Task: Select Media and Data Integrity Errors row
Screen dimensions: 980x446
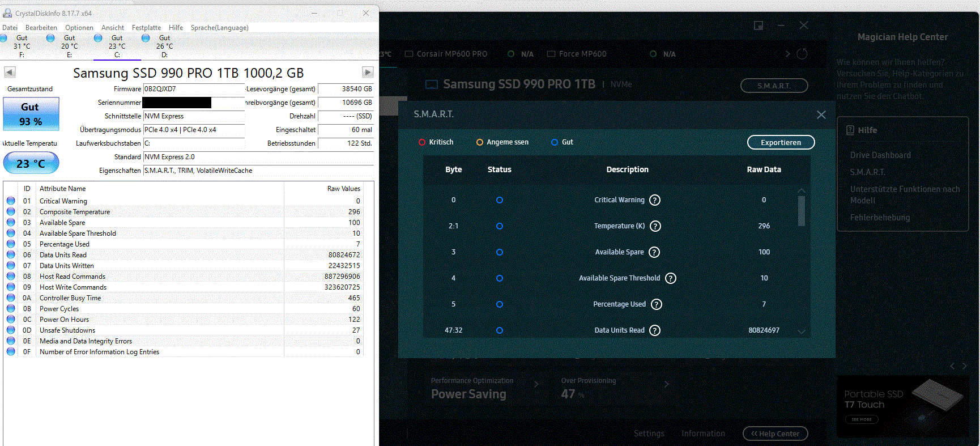Action: click(x=184, y=341)
